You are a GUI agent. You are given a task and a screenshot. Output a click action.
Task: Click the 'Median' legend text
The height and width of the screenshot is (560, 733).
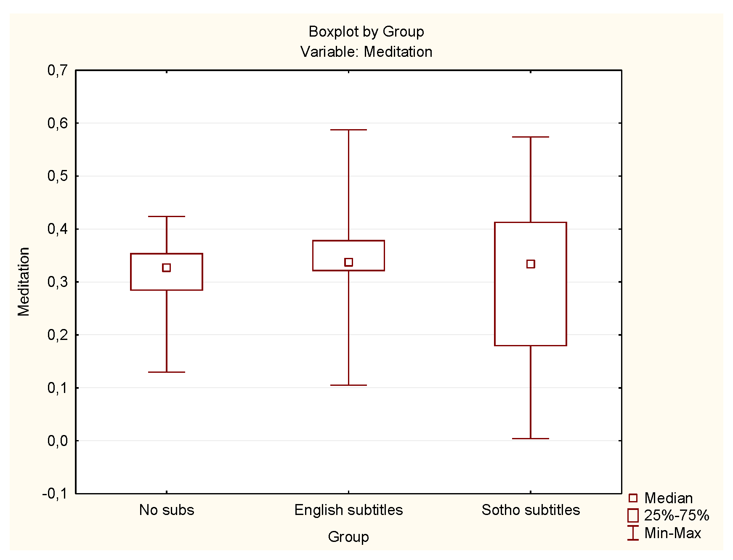(x=668, y=498)
